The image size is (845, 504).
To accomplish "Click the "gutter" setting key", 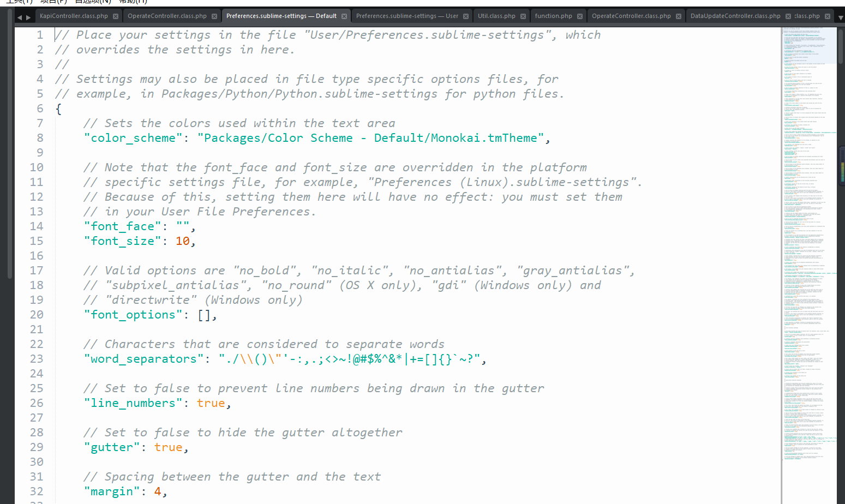I will 112,447.
